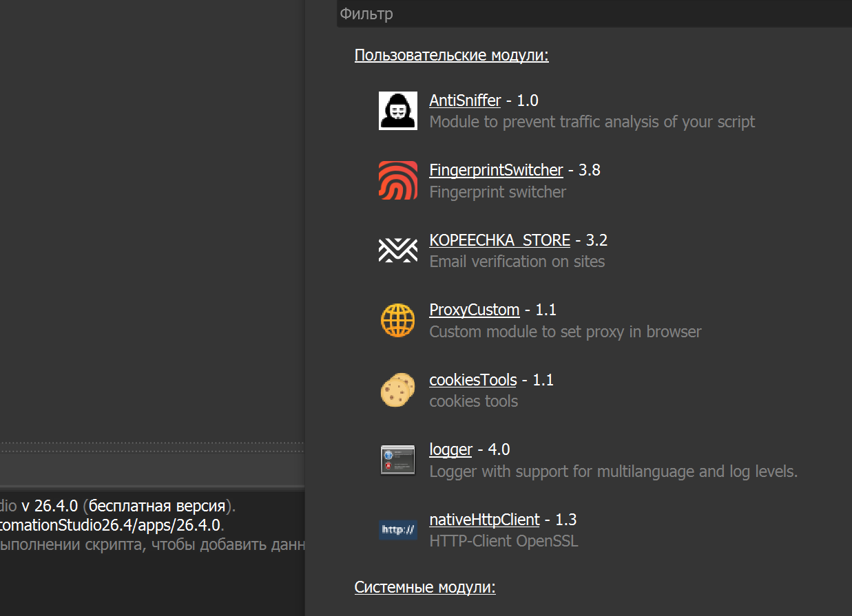The width and height of the screenshot is (852, 616).
Task: Open the nativeHttpClient module link
Action: (x=484, y=520)
